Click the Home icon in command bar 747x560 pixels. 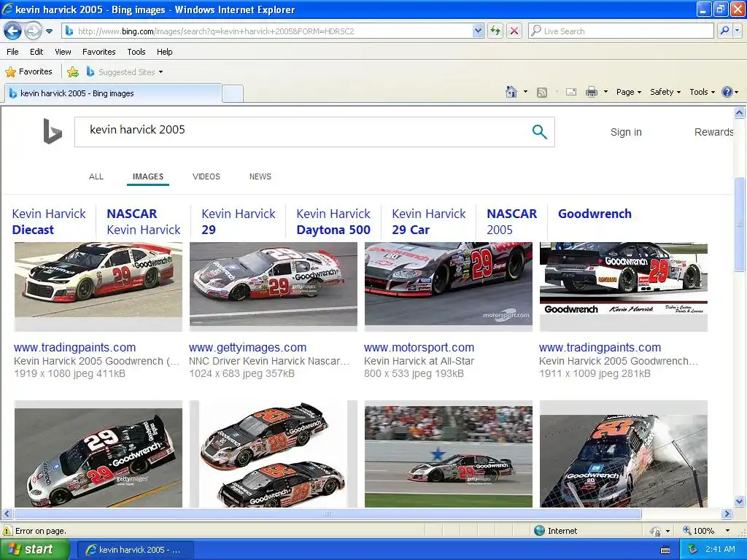pos(511,92)
